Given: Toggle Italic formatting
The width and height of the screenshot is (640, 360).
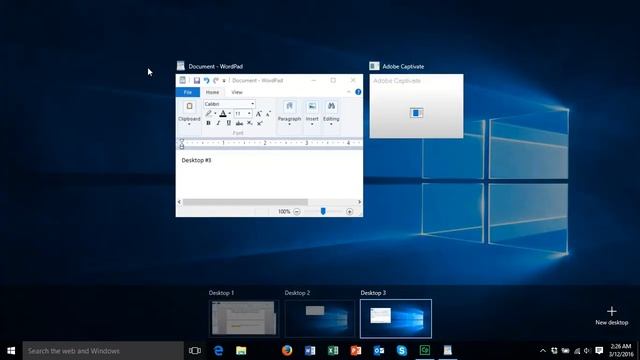Looking at the screenshot, I should 218,123.
